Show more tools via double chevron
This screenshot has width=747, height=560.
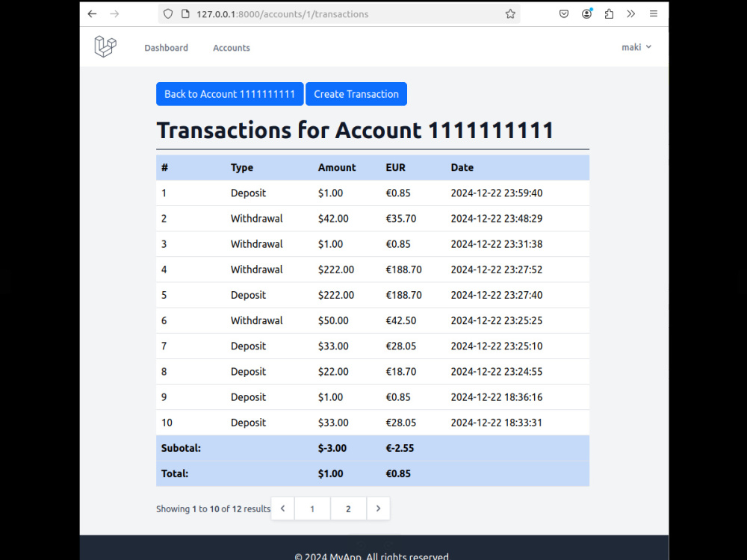[630, 13]
